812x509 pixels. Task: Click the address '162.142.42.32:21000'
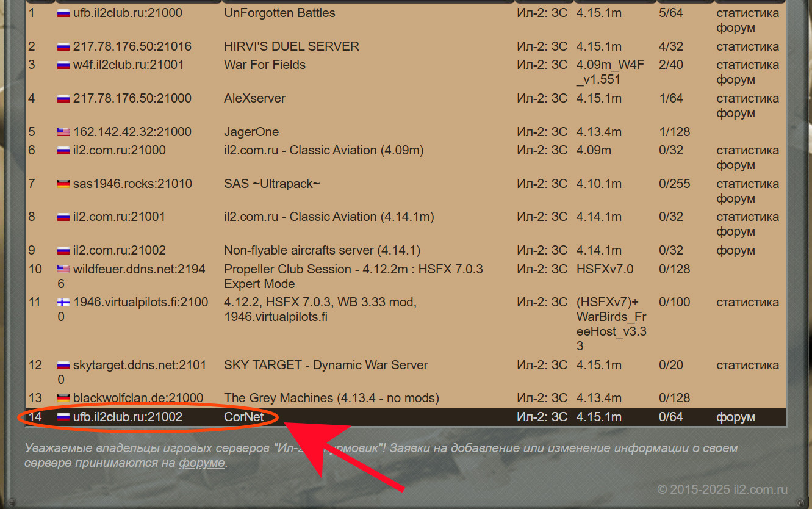tap(132, 132)
